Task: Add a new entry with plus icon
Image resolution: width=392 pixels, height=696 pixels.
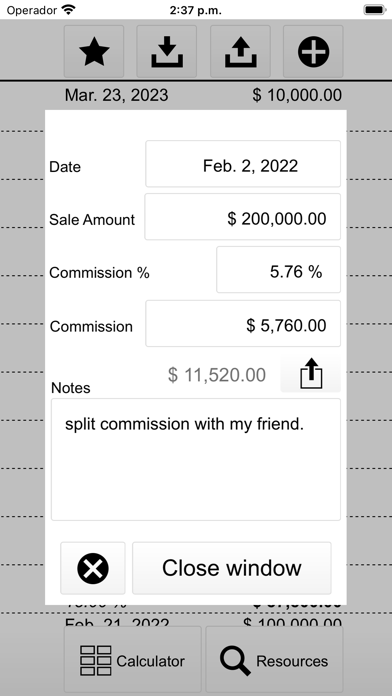Action: pos(313,51)
